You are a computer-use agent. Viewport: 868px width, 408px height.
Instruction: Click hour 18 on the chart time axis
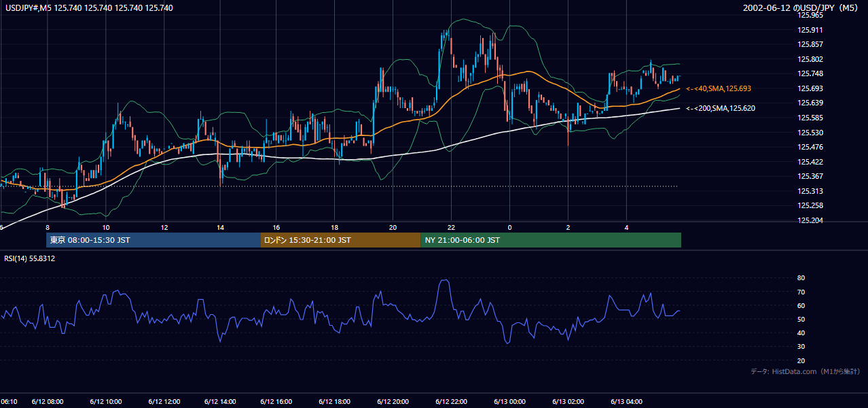pyautogui.click(x=334, y=227)
